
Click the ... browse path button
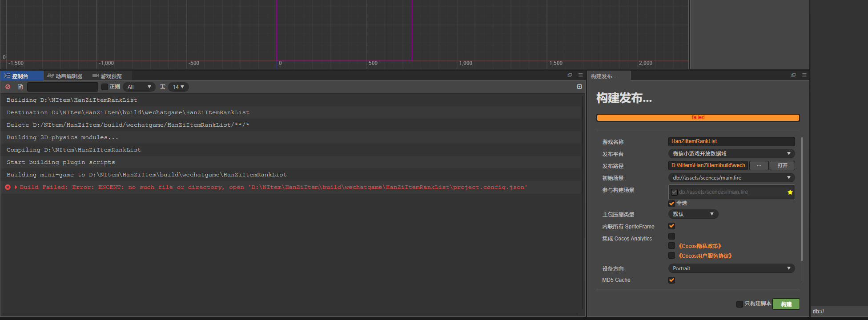(759, 165)
